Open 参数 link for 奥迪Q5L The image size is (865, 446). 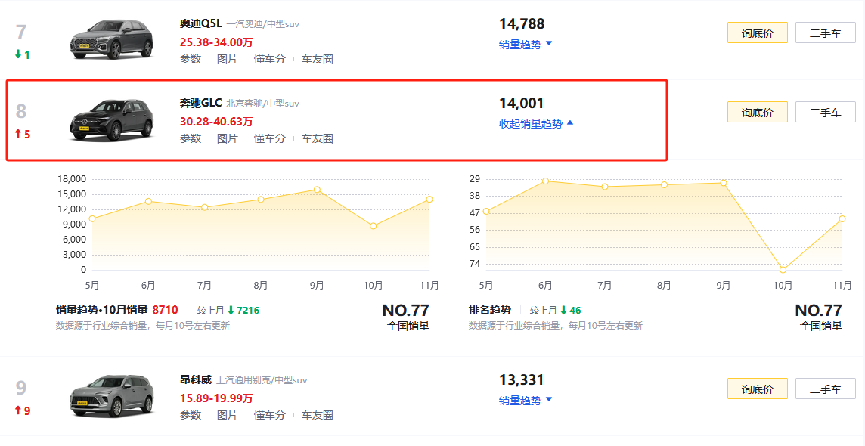190,59
